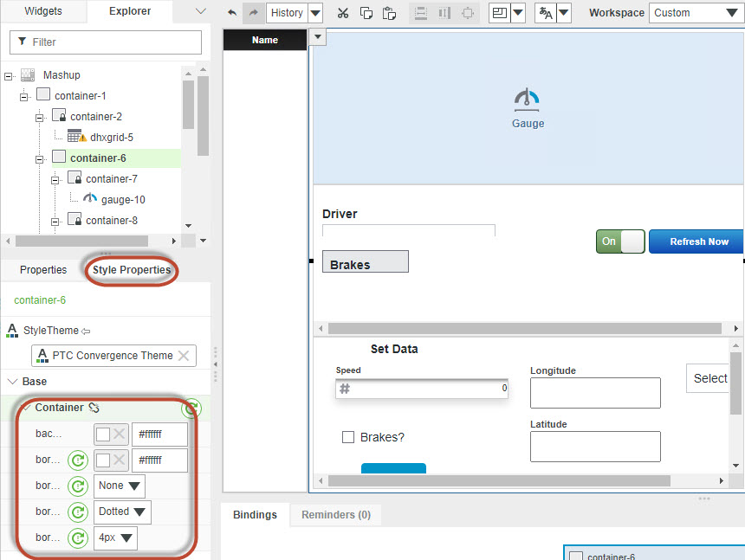This screenshot has width=745, height=560.
Task: Click the Copy icon in the toolbar
Action: (x=365, y=13)
